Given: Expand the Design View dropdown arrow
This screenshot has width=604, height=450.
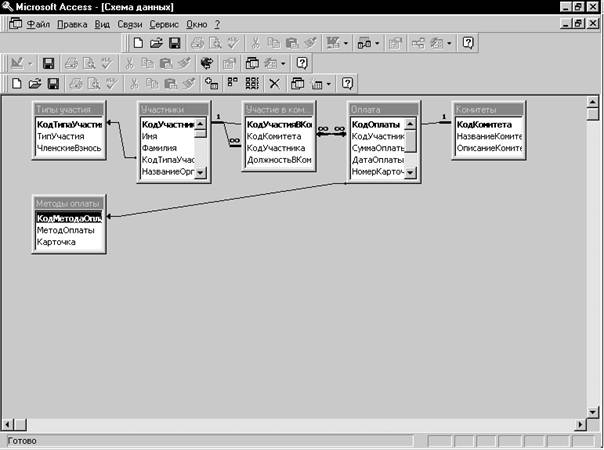Looking at the screenshot, I should (x=30, y=64).
